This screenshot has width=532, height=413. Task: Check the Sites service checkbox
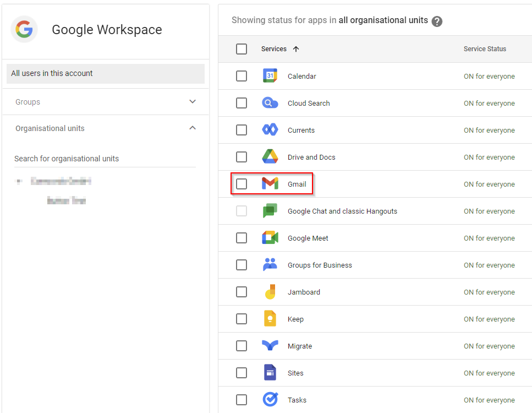(x=242, y=373)
